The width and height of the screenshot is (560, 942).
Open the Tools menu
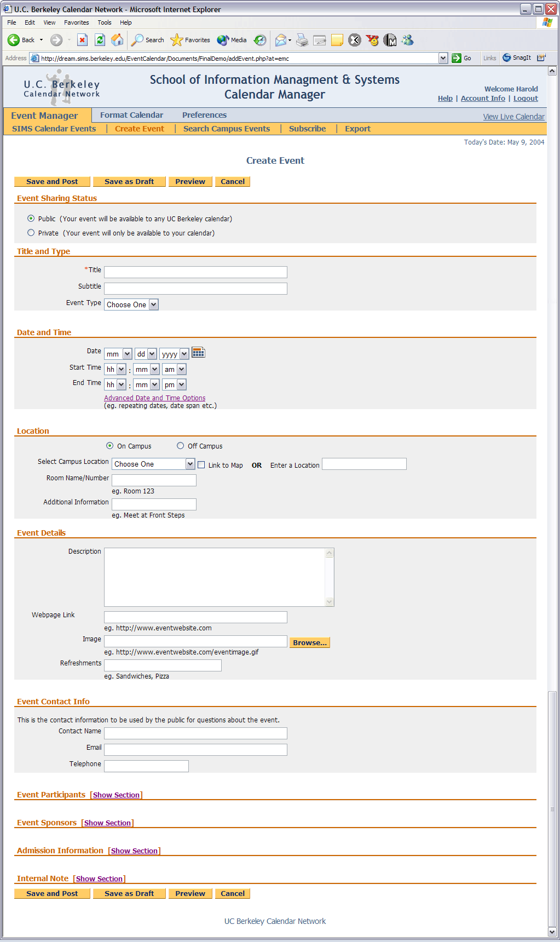coord(105,22)
